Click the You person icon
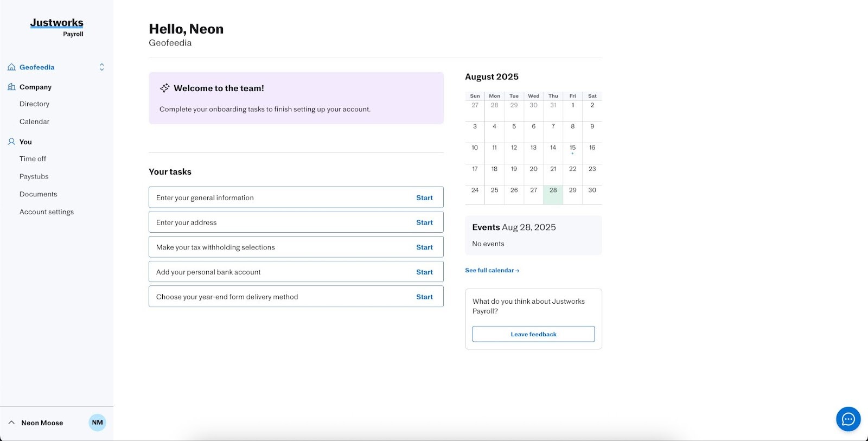This screenshot has width=868, height=441. click(11, 142)
